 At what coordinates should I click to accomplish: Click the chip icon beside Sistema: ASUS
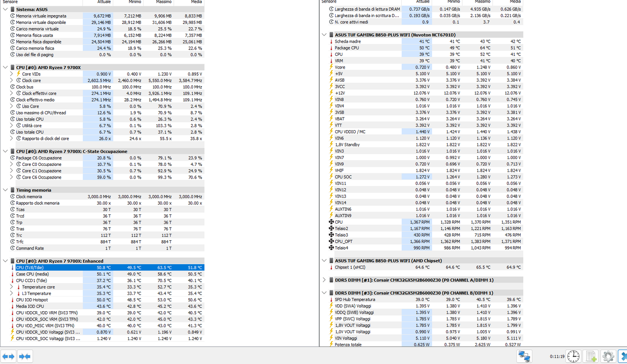point(12,9)
